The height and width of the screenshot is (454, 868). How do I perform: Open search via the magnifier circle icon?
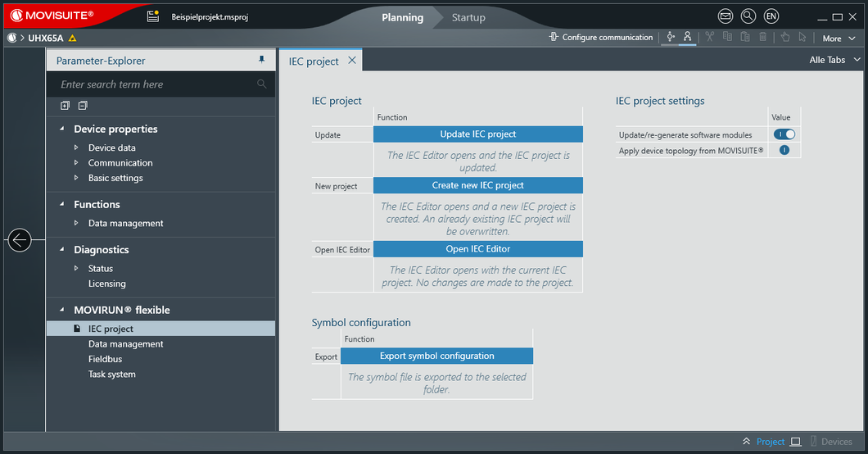pos(748,16)
